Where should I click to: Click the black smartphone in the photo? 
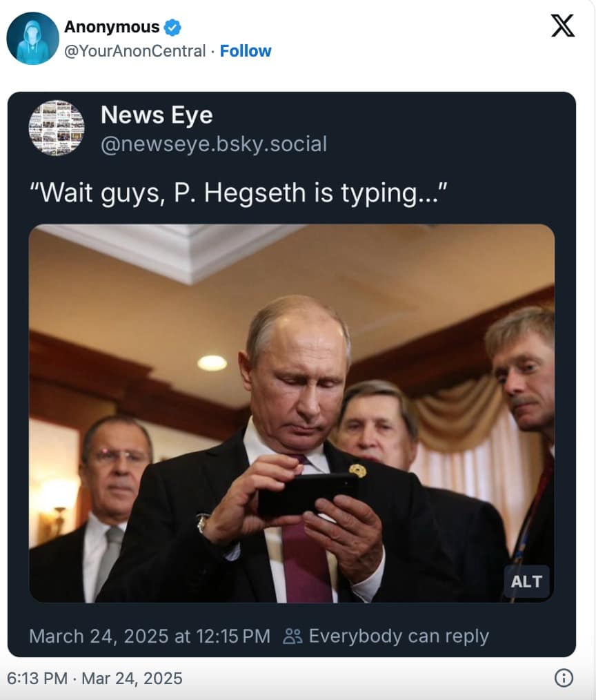[307, 493]
